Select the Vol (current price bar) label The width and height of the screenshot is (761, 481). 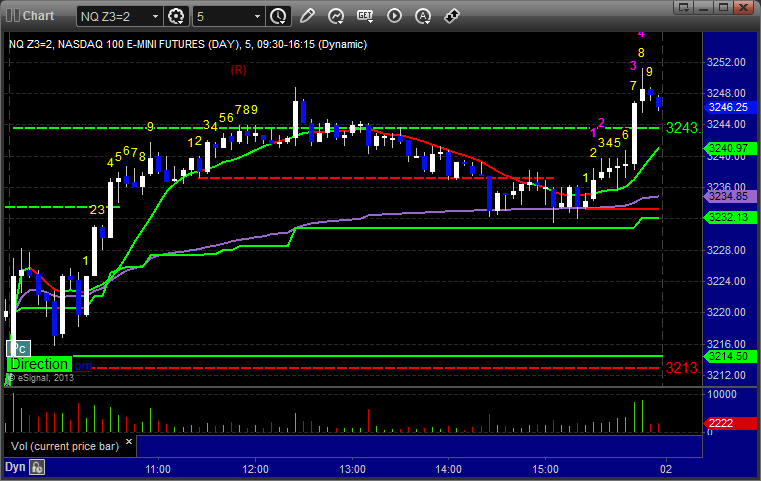pyautogui.click(x=65, y=446)
